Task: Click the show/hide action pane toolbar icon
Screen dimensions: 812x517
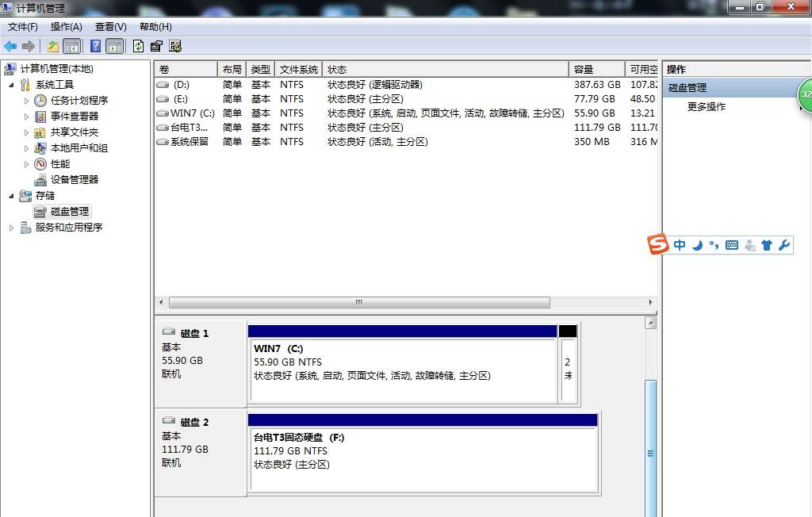Action: pyautogui.click(x=113, y=46)
